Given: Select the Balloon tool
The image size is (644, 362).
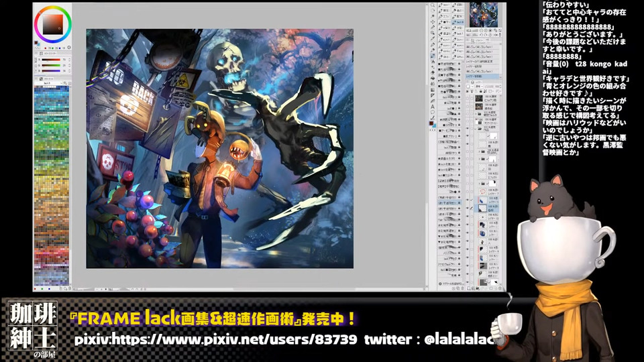Looking at the screenshot, I should point(433,112).
